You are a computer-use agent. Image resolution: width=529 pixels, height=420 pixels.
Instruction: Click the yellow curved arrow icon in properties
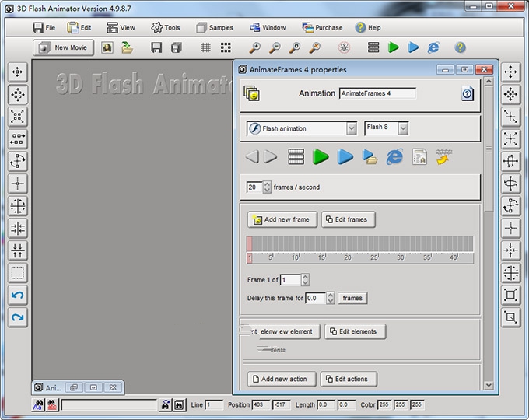(444, 157)
